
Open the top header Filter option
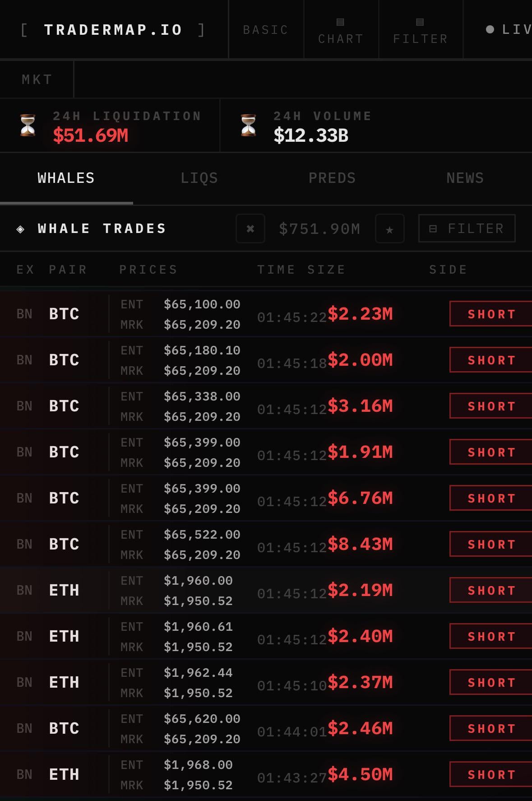(420, 31)
